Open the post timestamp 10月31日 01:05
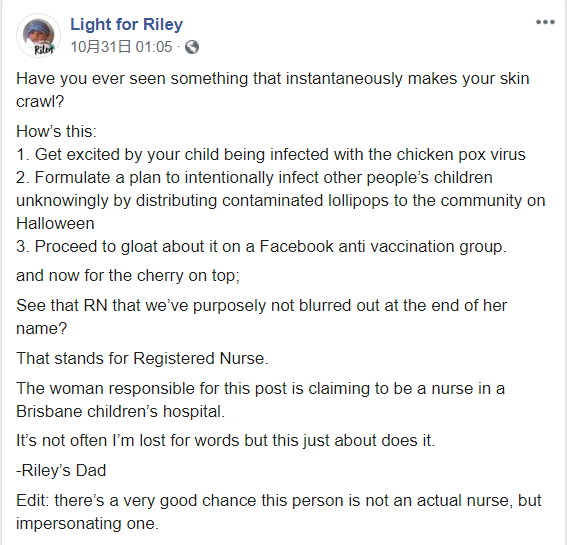 pyautogui.click(x=121, y=47)
